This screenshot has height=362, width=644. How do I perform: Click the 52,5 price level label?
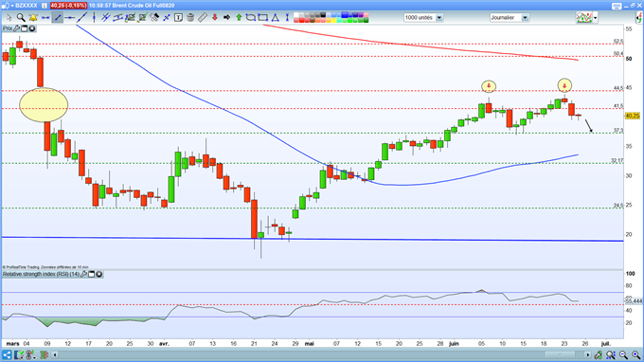[x=618, y=41]
